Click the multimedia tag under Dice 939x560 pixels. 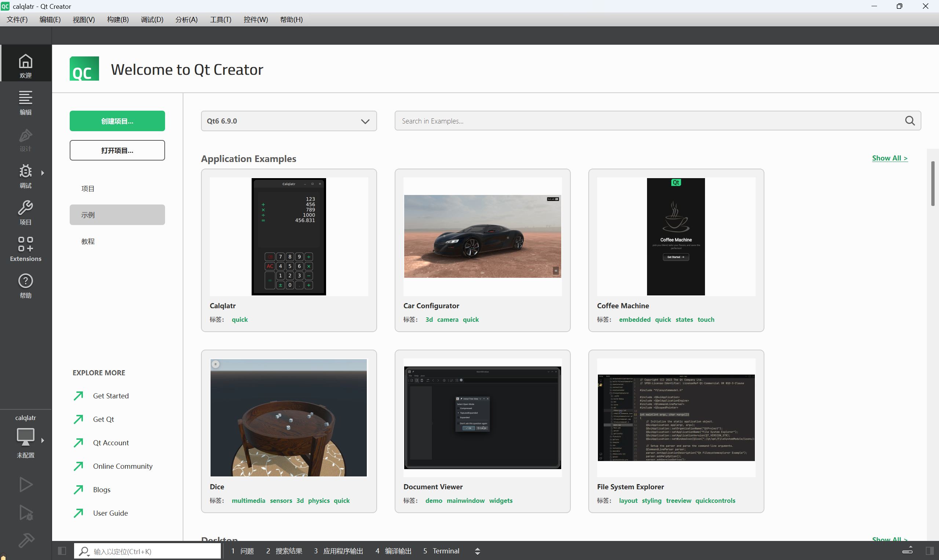[248, 501]
